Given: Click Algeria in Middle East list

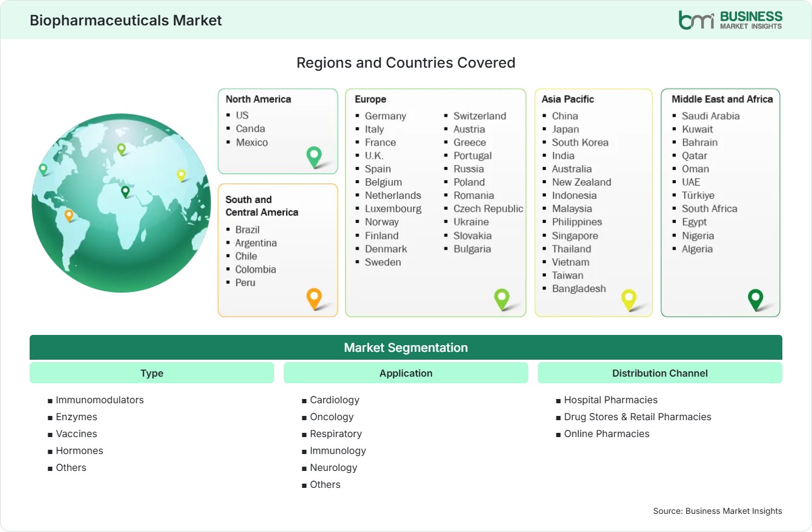Looking at the screenshot, I should coord(698,249).
